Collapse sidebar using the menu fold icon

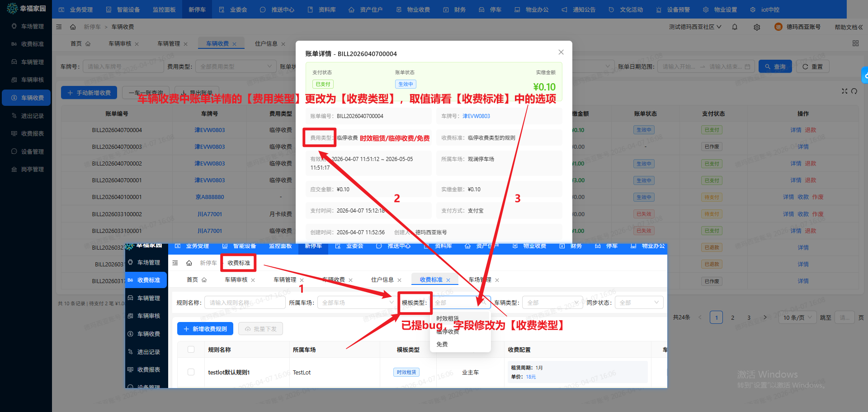(x=59, y=27)
